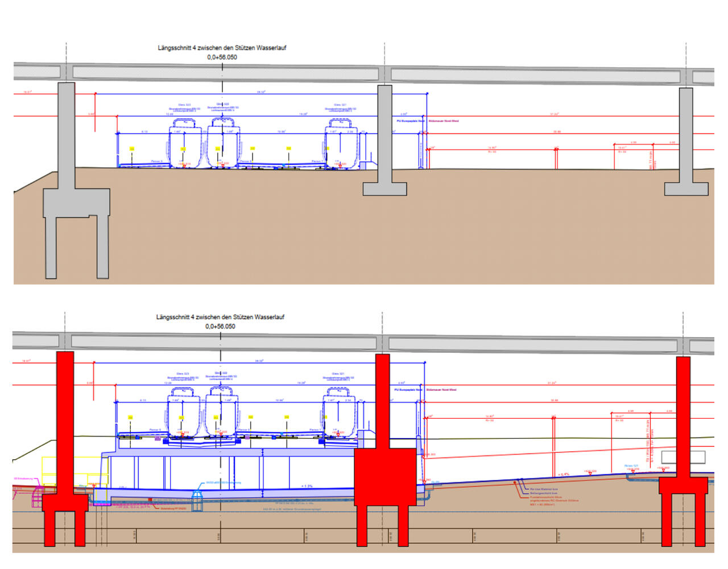The height and width of the screenshot is (569, 728).
Task: Click the white rectangle beside the rightmost red pillar
Action: (x=682, y=456)
